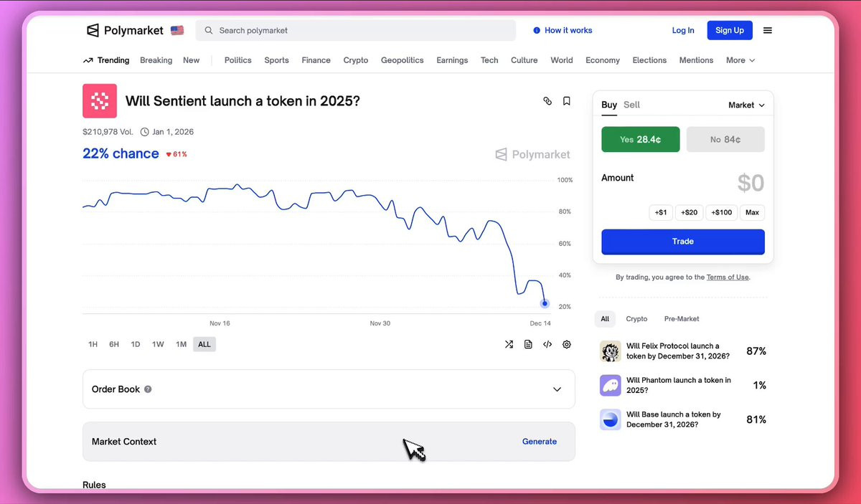Copy the market link icon
Viewport: 861px width, 504px height.
coord(547,101)
